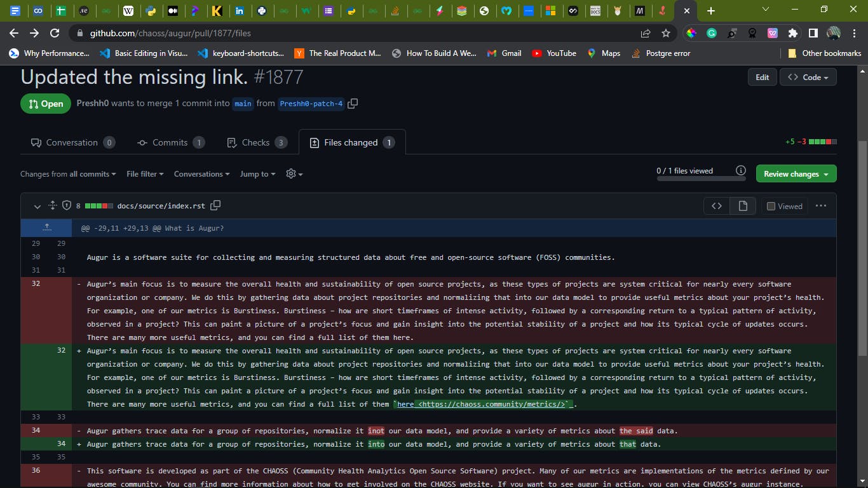
Task: Switch to the Commits tab
Action: point(171,142)
